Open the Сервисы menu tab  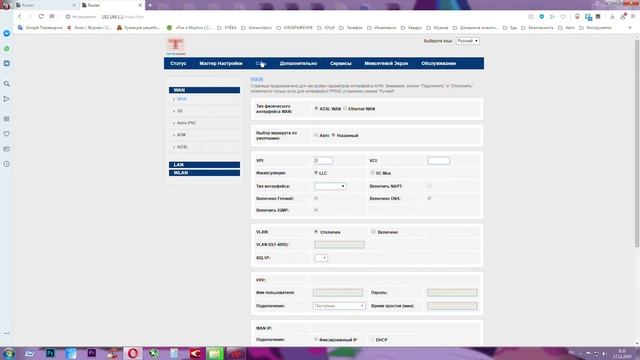[341, 63]
